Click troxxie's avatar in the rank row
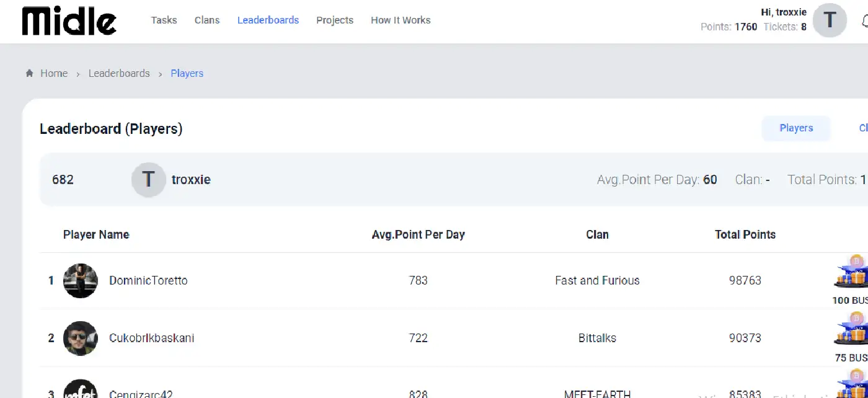Image resolution: width=868 pixels, height=398 pixels. 148,180
